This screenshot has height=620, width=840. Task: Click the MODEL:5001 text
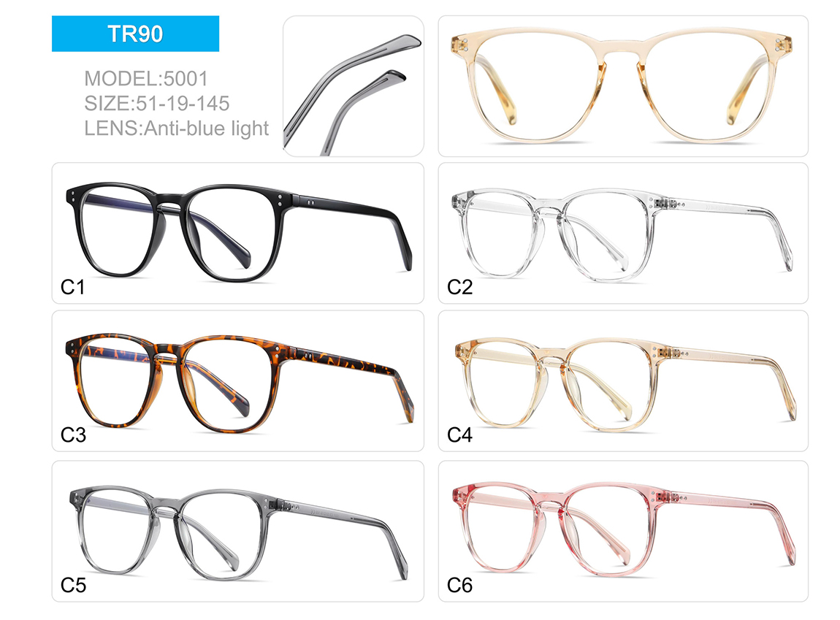tap(145, 79)
